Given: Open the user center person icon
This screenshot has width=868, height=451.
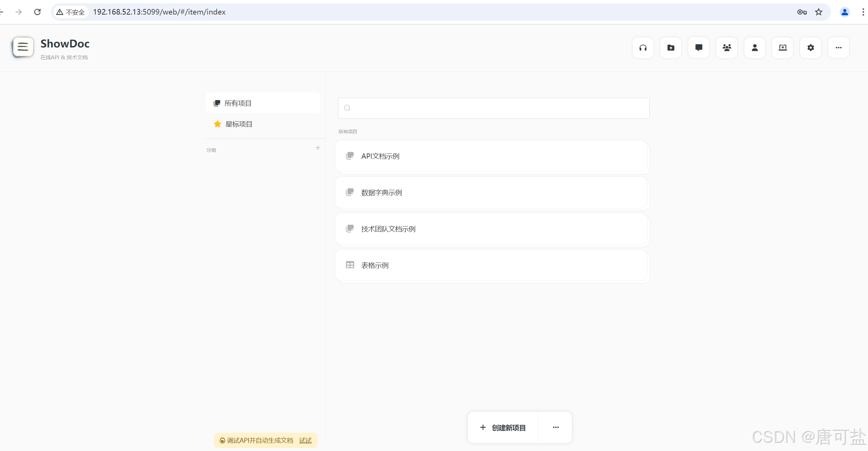Looking at the screenshot, I should [755, 48].
